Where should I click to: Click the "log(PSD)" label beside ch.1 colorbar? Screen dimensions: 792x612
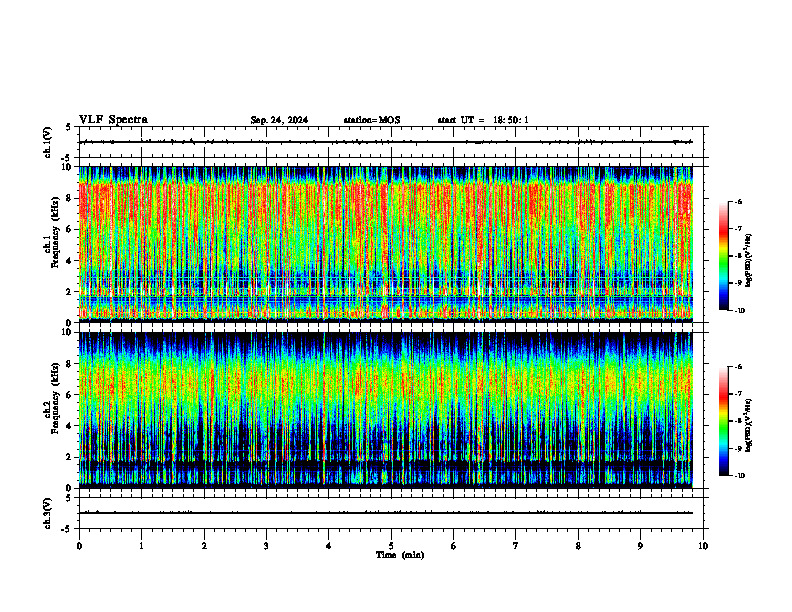click(749, 261)
